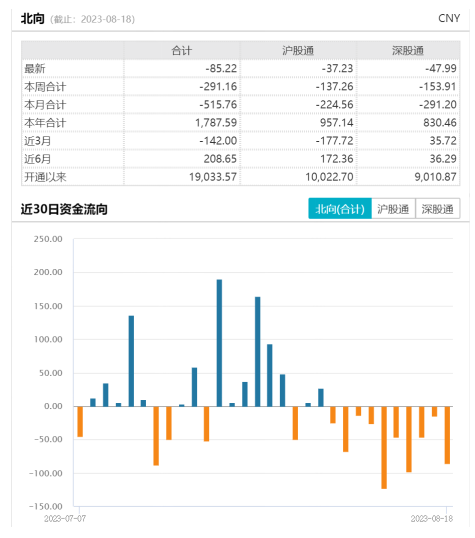Click the 250.00 y-axis label

click(x=48, y=239)
